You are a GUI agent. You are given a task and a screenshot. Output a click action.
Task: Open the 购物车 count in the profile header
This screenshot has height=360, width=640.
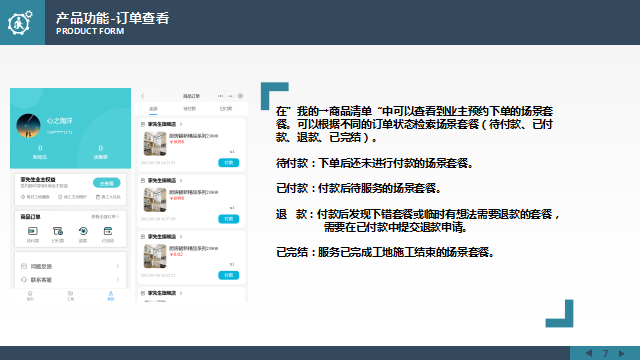point(40,151)
